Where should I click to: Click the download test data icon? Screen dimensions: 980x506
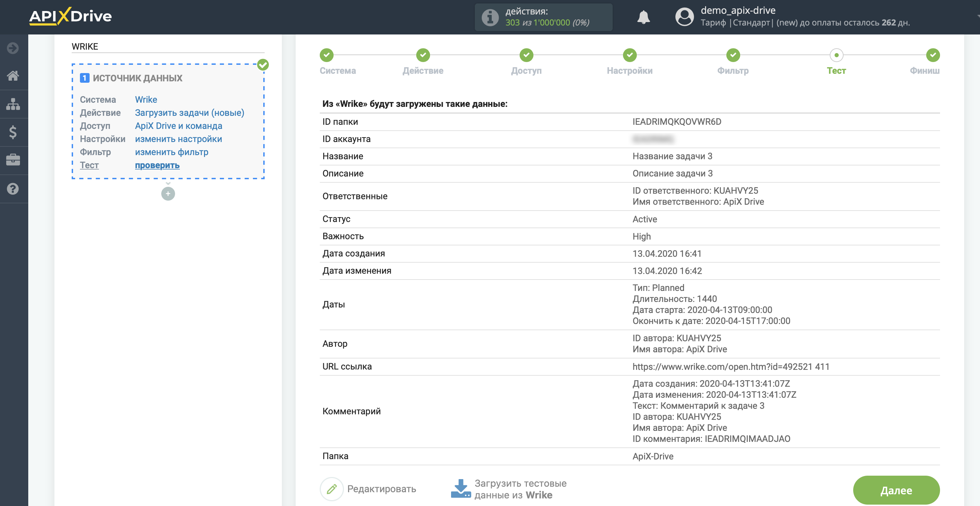[461, 489]
